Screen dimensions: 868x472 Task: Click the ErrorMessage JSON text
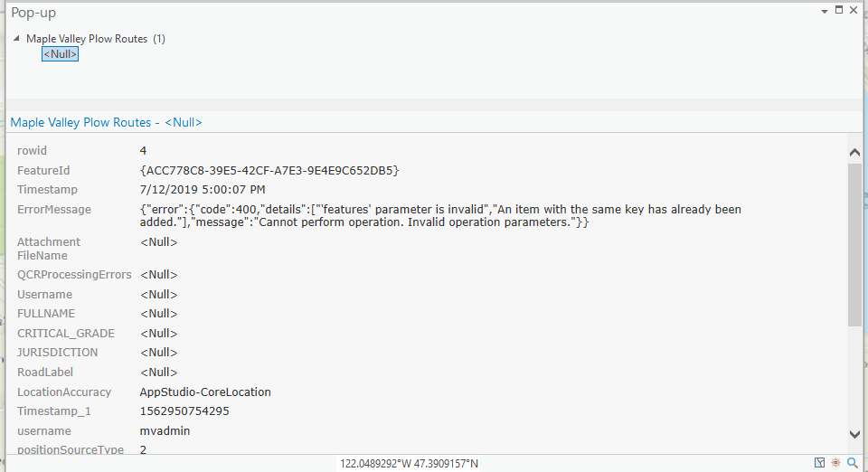click(440, 215)
